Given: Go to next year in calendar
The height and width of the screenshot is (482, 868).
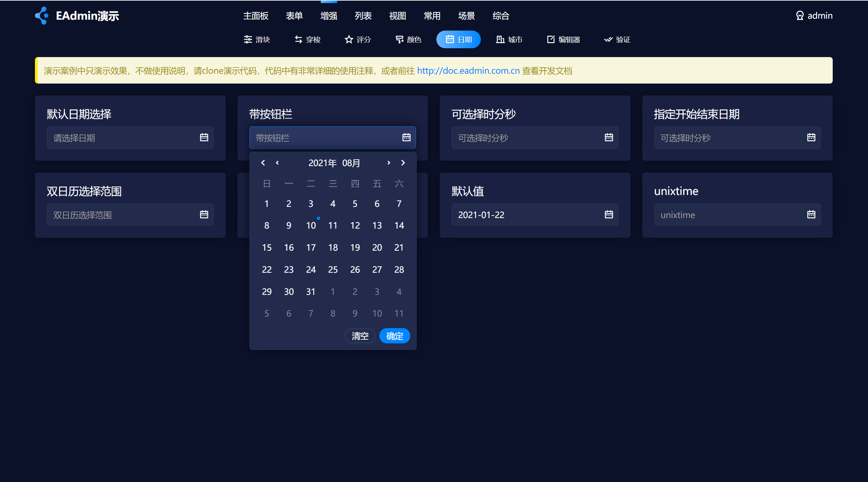Looking at the screenshot, I should (403, 163).
